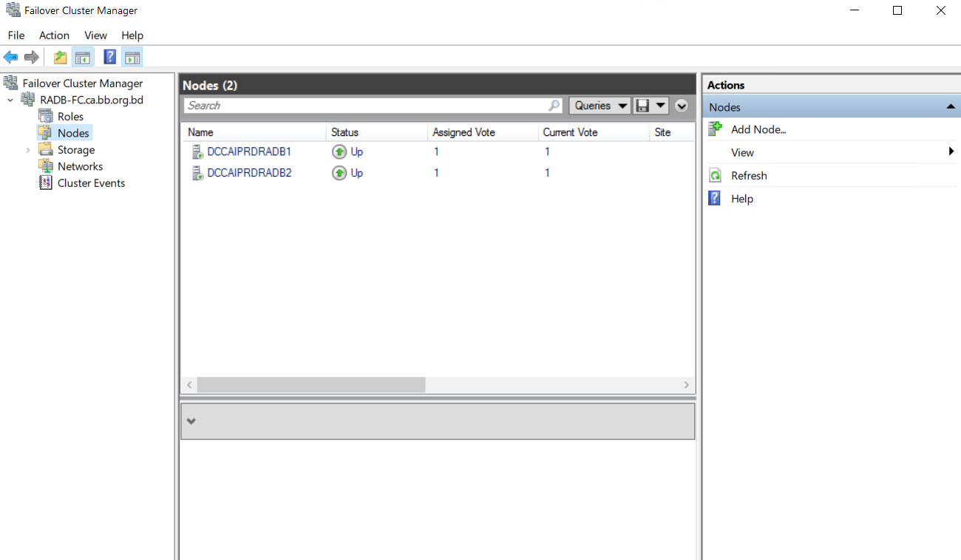
Task: Click the Help action link in Actions pane
Action: 742,199
